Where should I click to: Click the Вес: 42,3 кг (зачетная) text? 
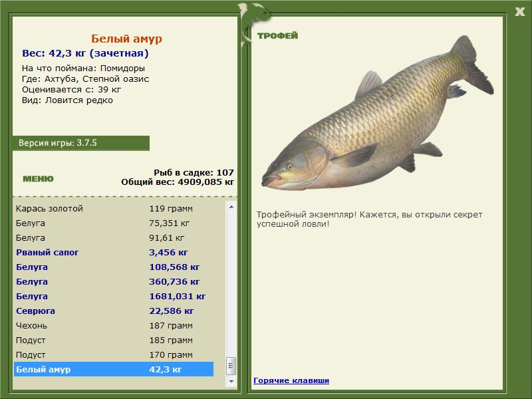pyautogui.click(x=86, y=53)
